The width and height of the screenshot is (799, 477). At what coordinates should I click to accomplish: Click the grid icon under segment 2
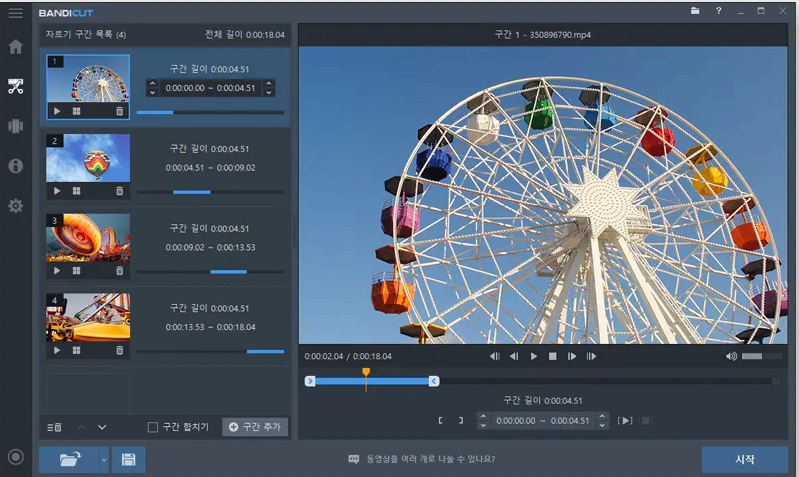(x=76, y=191)
